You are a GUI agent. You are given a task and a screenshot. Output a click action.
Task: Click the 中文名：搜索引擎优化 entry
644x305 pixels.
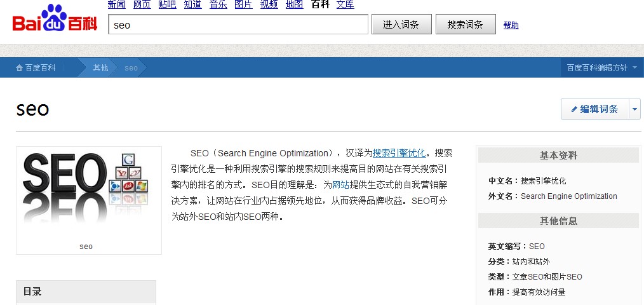pos(527,181)
